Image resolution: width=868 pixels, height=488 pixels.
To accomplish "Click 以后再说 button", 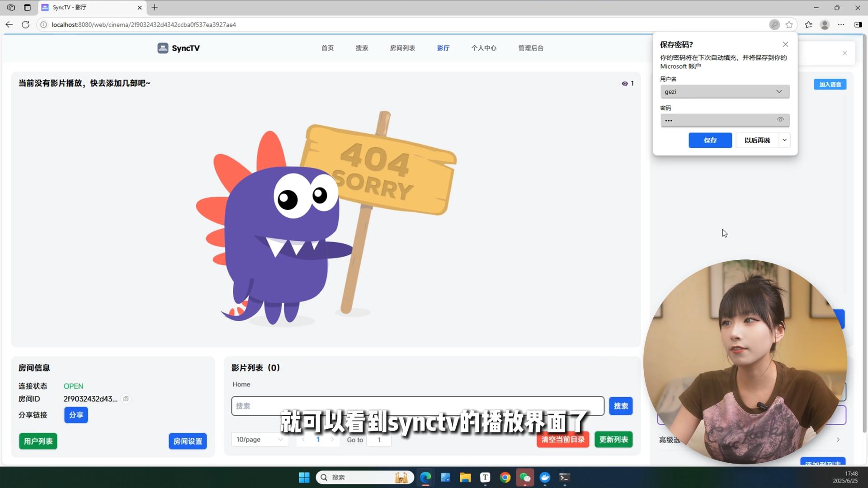I will point(757,140).
